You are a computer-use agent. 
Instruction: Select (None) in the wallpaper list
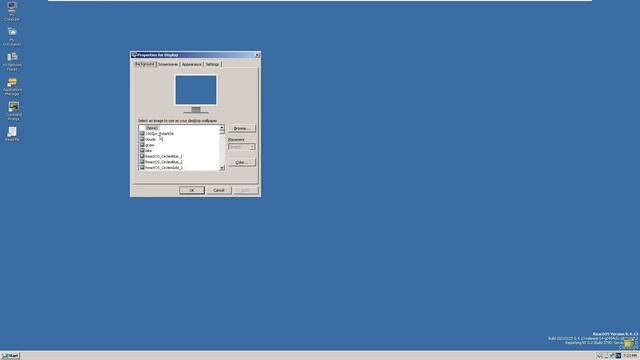pos(152,128)
